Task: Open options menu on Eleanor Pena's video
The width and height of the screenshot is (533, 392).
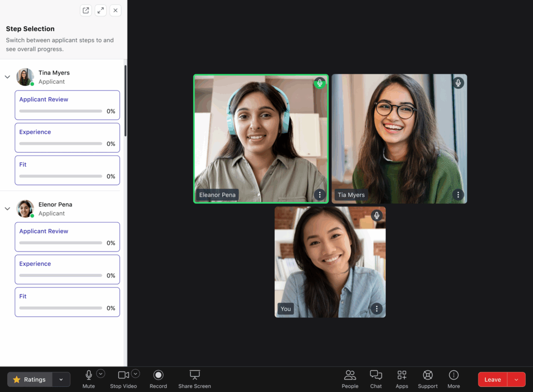Action: tap(320, 195)
